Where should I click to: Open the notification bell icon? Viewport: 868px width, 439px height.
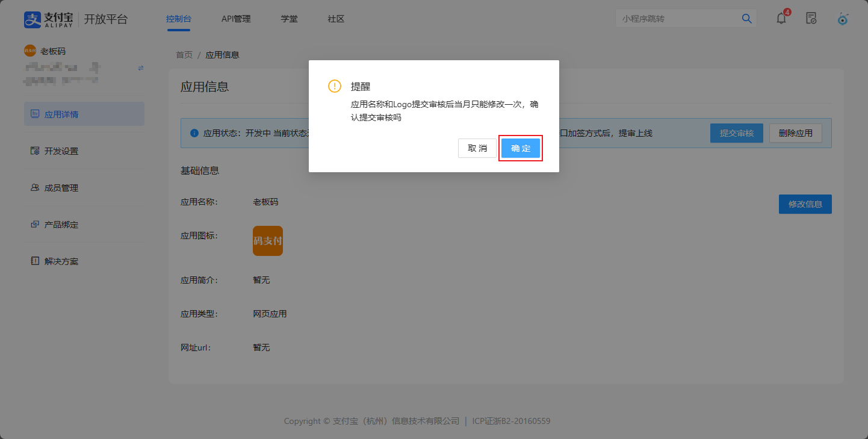coord(781,18)
